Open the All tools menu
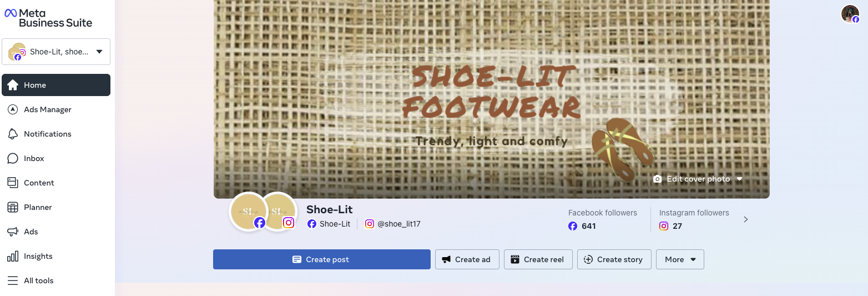 pyautogui.click(x=56, y=280)
